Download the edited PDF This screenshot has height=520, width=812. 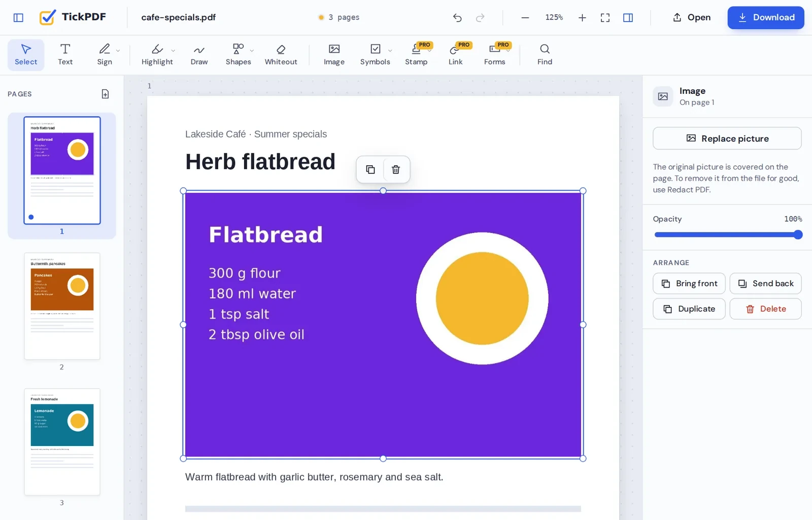click(x=766, y=17)
